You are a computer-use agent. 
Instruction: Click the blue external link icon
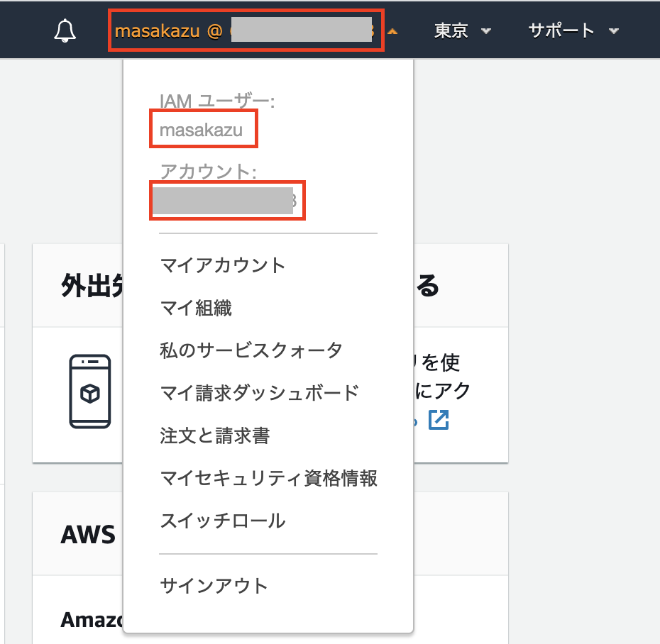(x=439, y=419)
